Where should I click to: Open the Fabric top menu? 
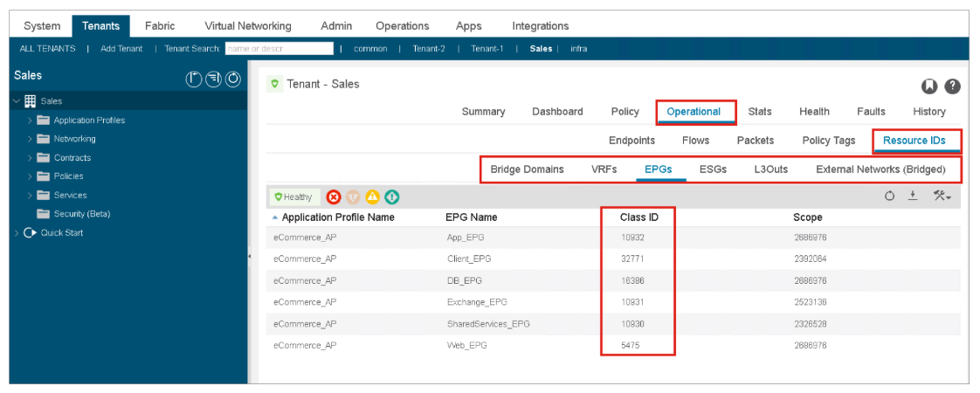[x=160, y=25]
